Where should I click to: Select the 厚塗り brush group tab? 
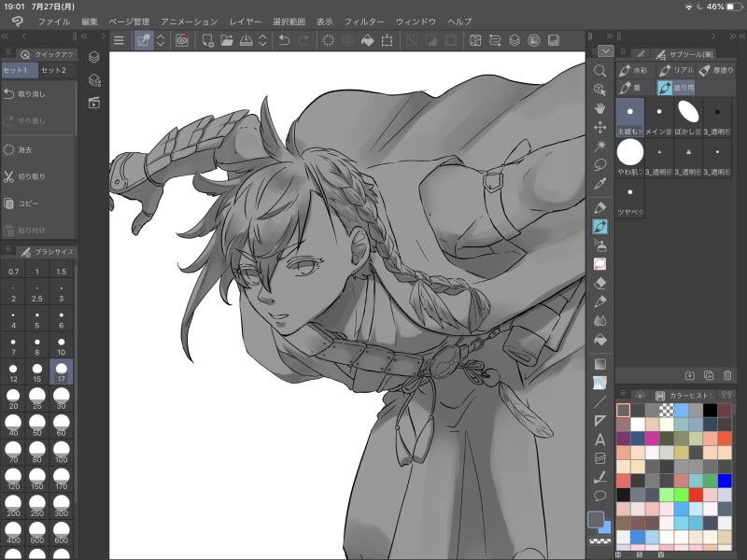click(716, 70)
